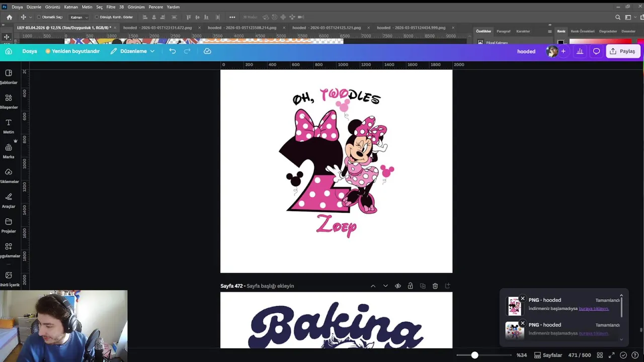Toggle lock on page 472

(410, 286)
